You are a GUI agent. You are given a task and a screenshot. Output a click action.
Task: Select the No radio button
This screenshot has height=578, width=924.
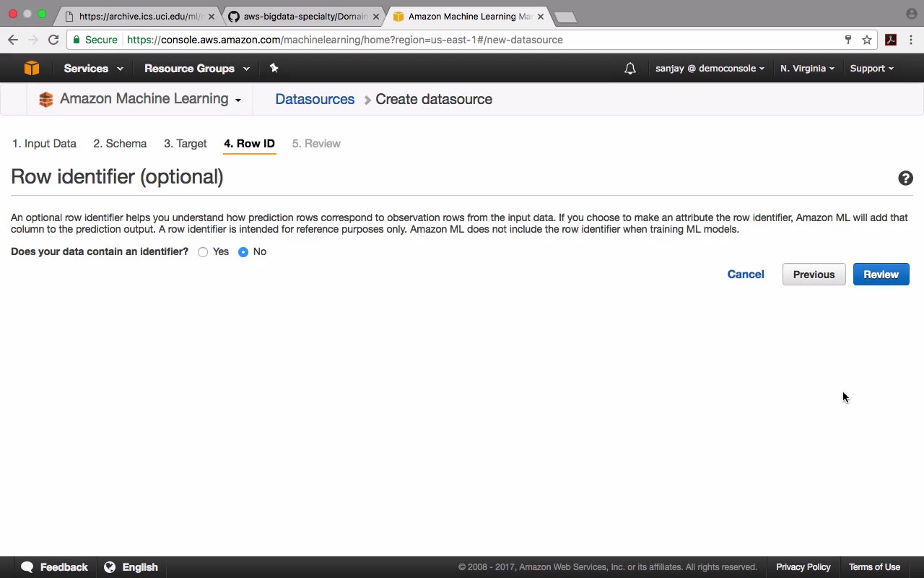pyautogui.click(x=243, y=252)
